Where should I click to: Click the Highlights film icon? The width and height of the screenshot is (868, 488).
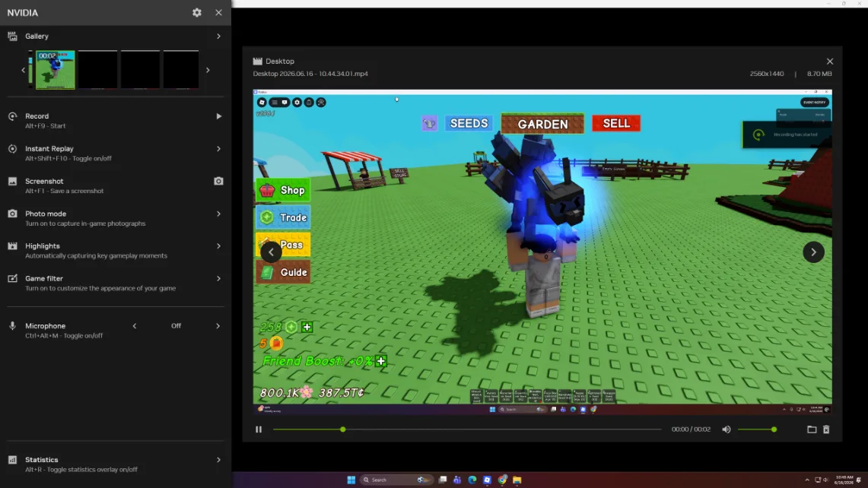point(12,246)
